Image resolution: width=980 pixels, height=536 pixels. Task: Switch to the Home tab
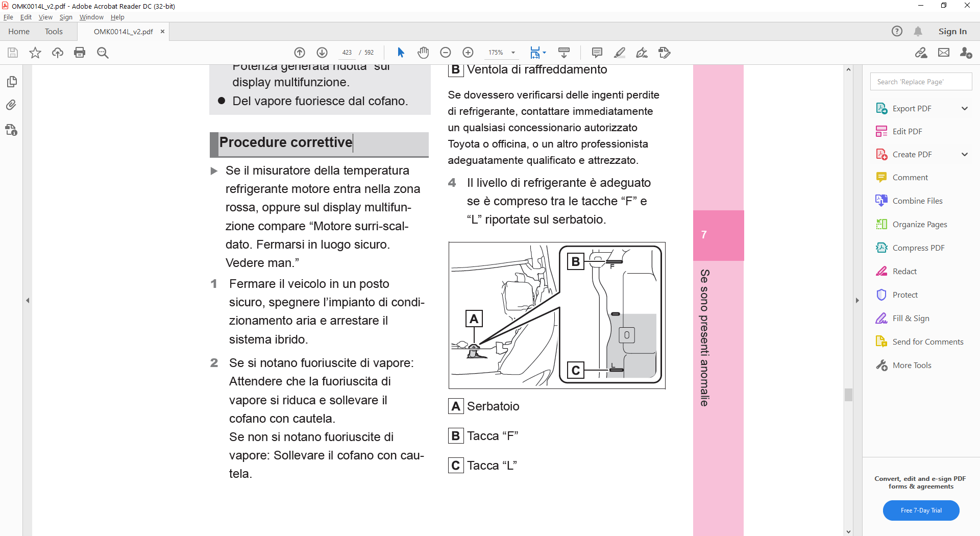19,31
